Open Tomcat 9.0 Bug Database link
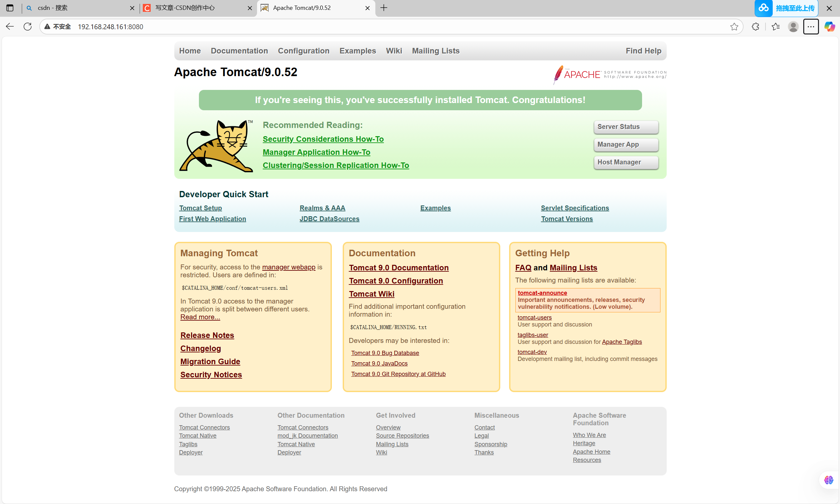This screenshot has width=840, height=504. pyautogui.click(x=385, y=353)
